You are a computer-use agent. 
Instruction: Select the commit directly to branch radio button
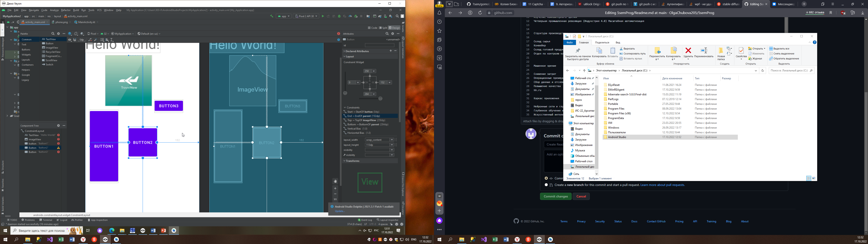pyautogui.click(x=546, y=178)
